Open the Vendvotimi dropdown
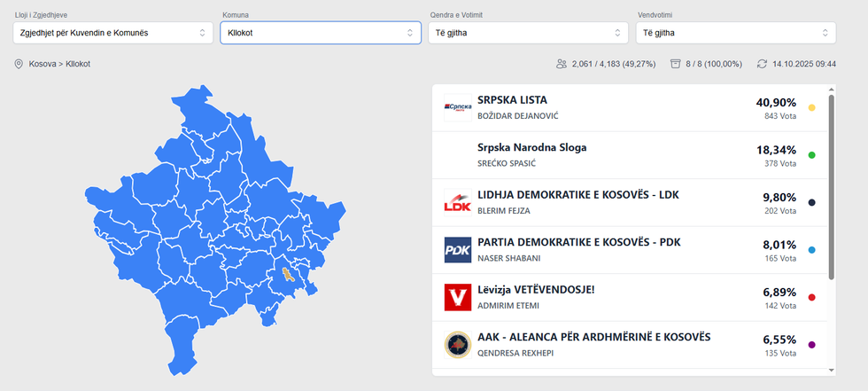Image resolution: width=868 pixels, height=391 pixels. (735, 33)
